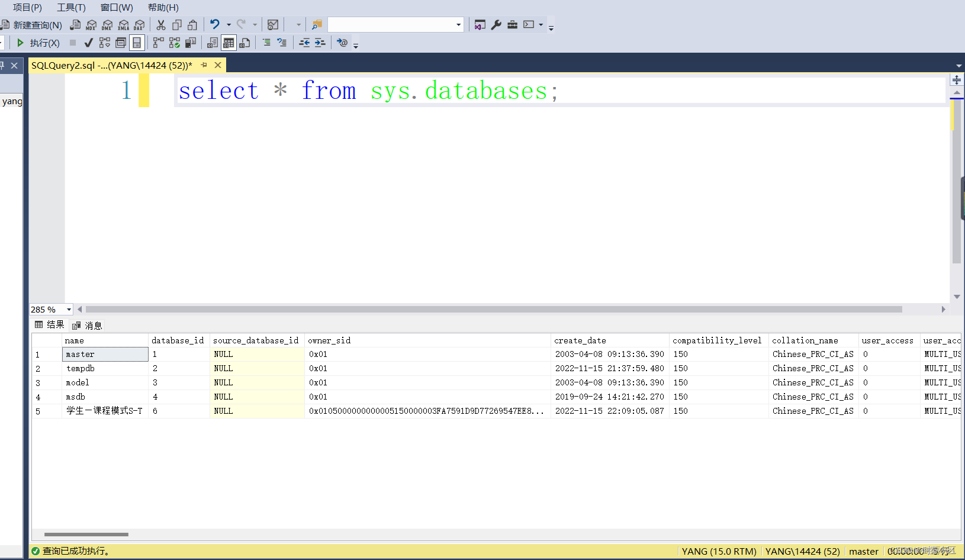Select Results to File output
Viewport: 965px width, 560px height.
[x=245, y=43]
